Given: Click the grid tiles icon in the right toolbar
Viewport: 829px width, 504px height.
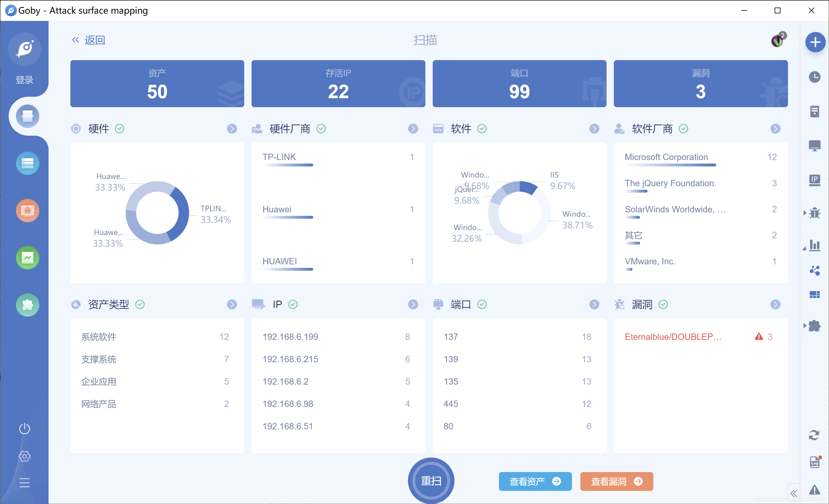Looking at the screenshot, I should click(x=814, y=295).
